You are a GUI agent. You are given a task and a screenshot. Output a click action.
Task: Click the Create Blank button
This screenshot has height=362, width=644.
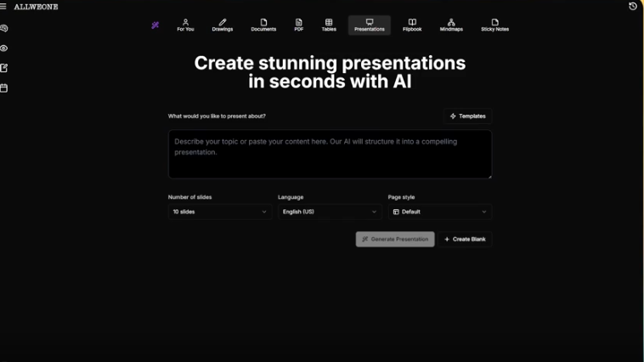[465, 239]
